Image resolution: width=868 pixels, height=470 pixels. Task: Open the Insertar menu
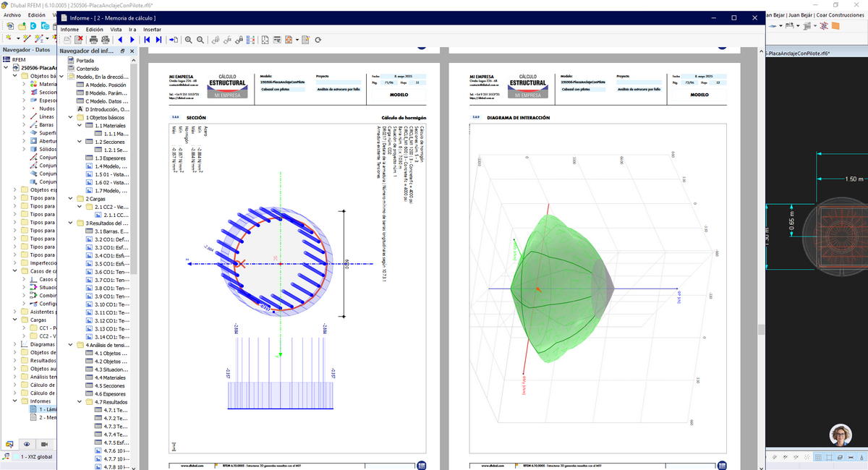click(153, 30)
